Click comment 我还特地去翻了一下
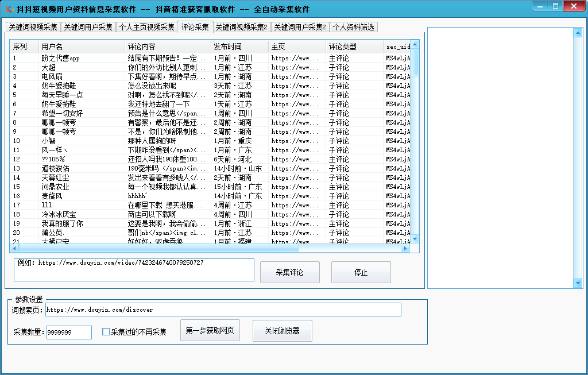588x375 pixels. click(x=158, y=105)
